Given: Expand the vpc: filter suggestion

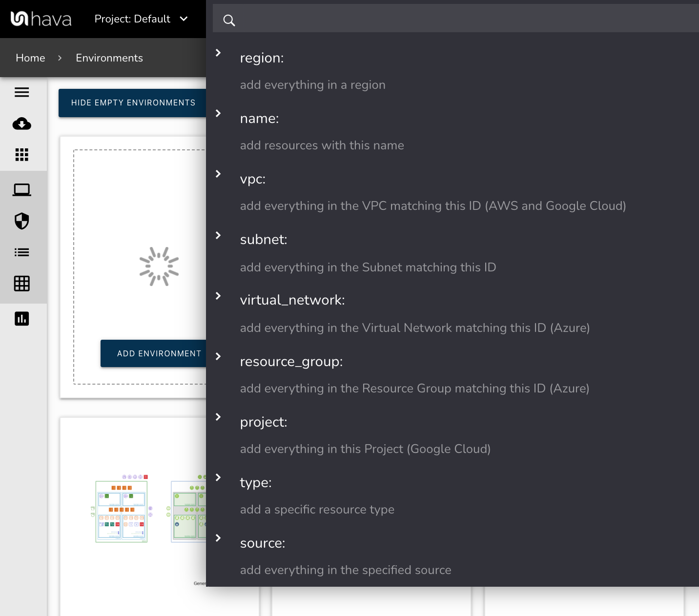Looking at the screenshot, I should [218, 174].
